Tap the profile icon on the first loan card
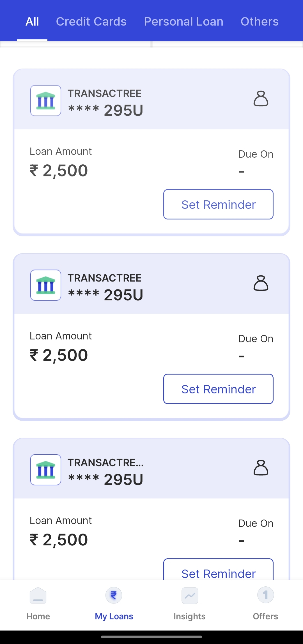 [261, 99]
